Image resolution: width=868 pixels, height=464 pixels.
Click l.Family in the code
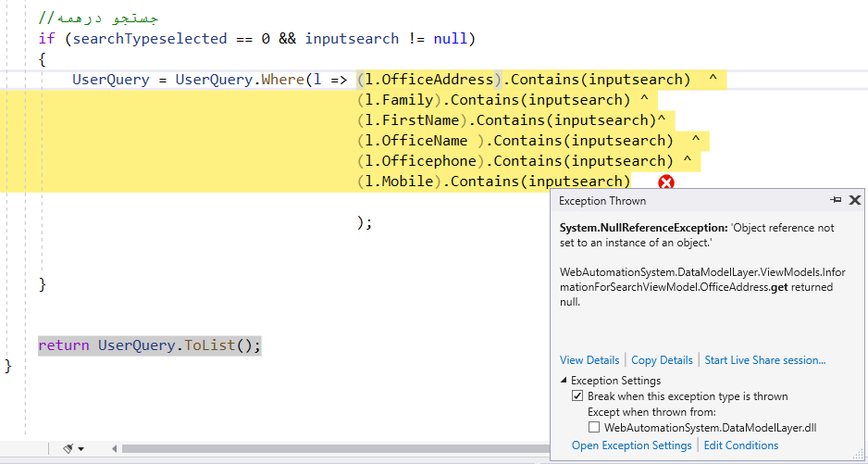(399, 100)
